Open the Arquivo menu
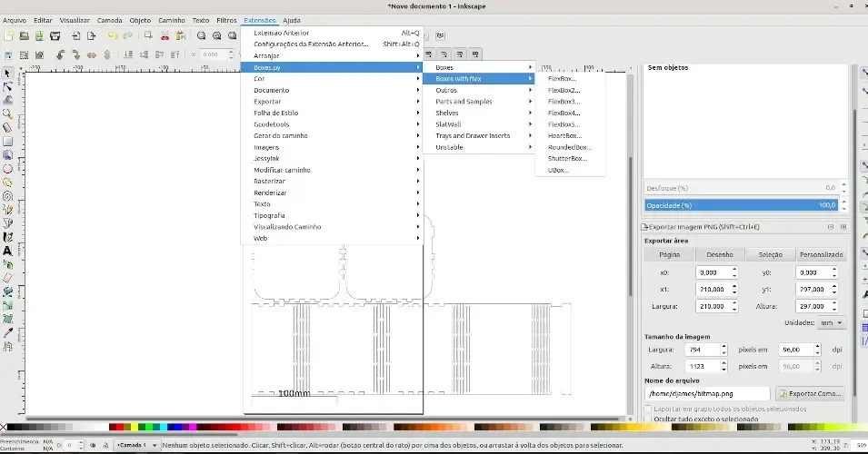This screenshot has width=868, height=454. pos(15,21)
